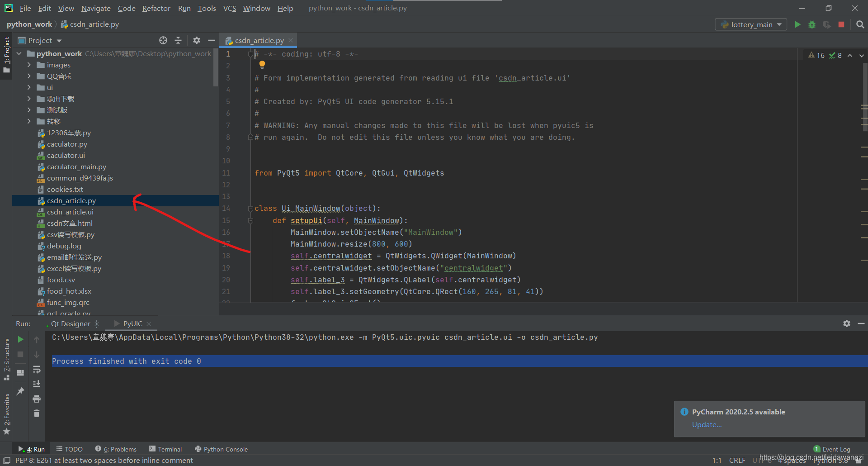The image size is (868, 466).
Task: Toggle soft-wrap in Run console
Action: tap(37, 370)
